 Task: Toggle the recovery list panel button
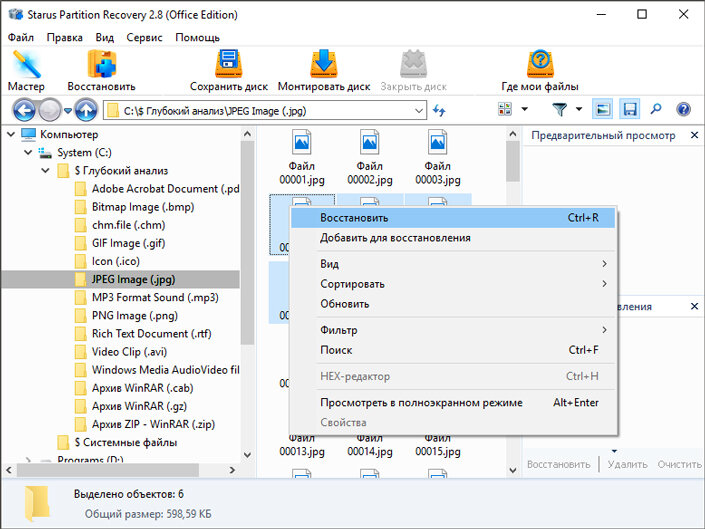(x=629, y=109)
